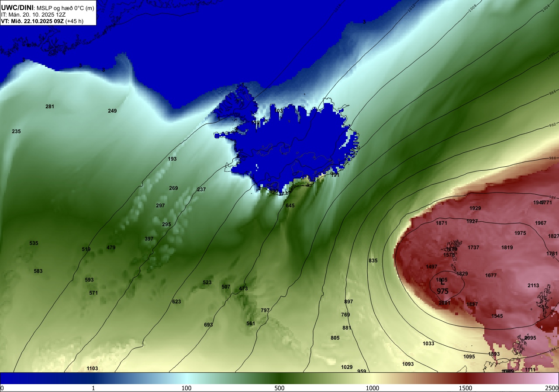Click colorbar label '500'

pos(279,388)
